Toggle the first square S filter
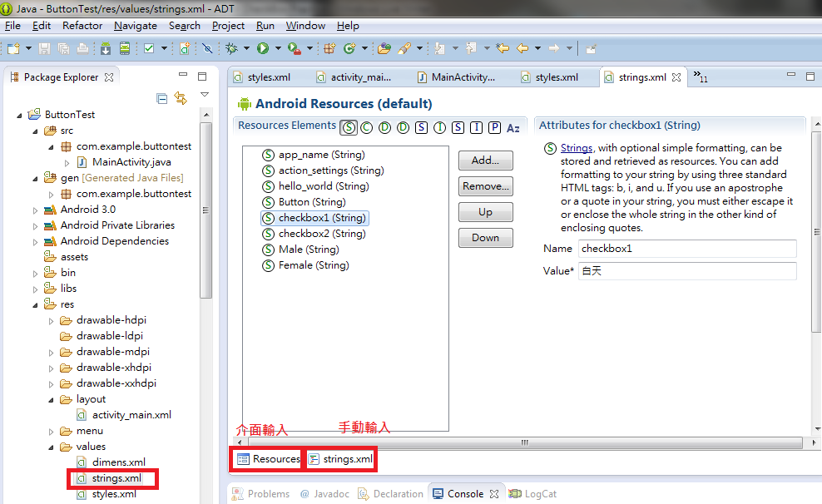This screenshot has height=504, width=822. click(x=422, y=127)
